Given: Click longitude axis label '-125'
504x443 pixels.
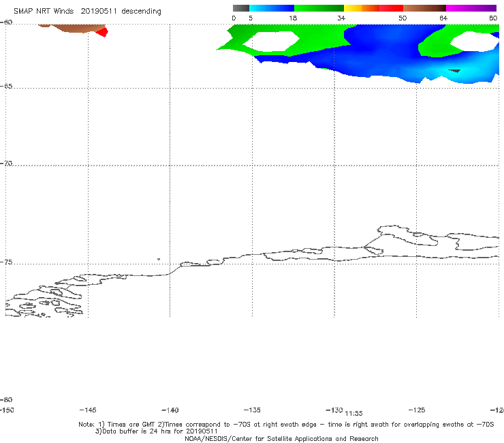Looking at the screenshot, I should coord(417,410).
